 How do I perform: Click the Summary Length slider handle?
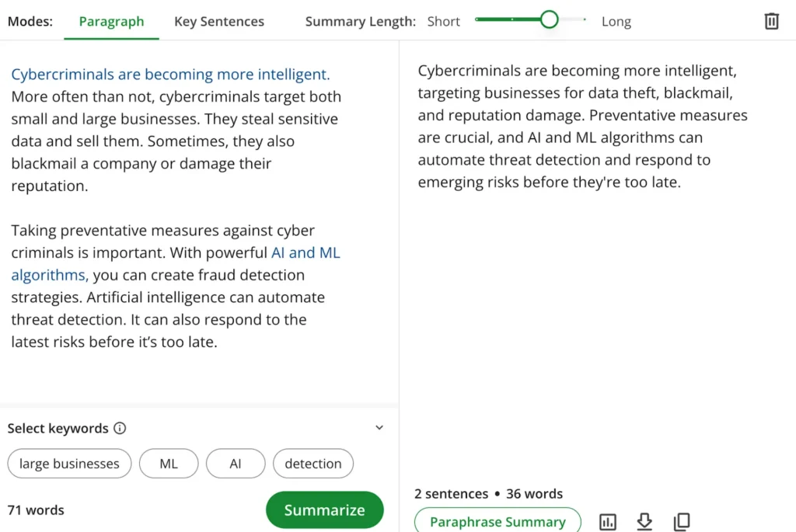tap(549, 19)
